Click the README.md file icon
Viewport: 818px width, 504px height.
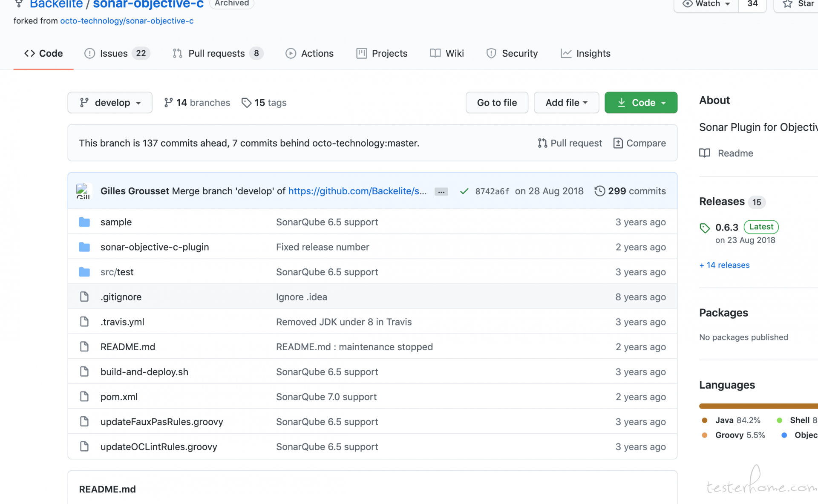point(84,346)
